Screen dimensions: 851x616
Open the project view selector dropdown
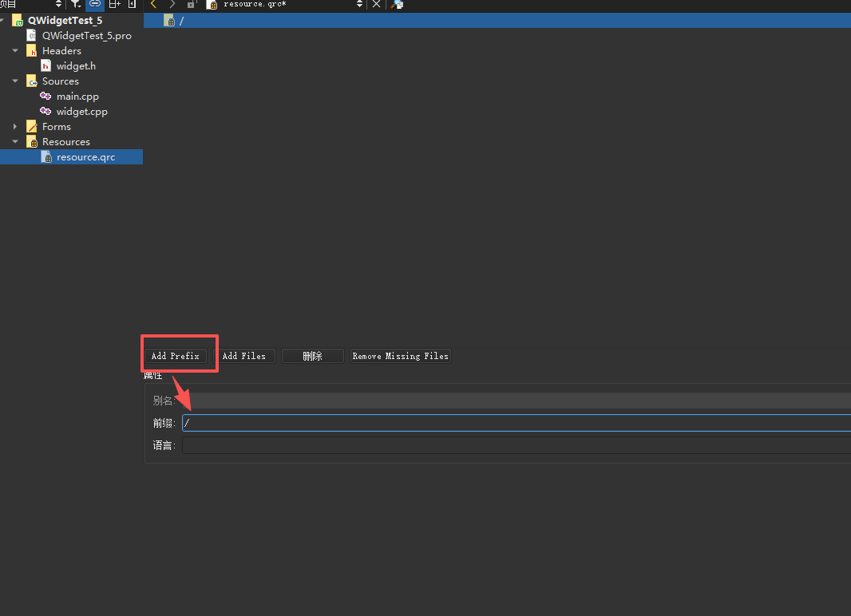pyautogui.click(x=58, y=4)
